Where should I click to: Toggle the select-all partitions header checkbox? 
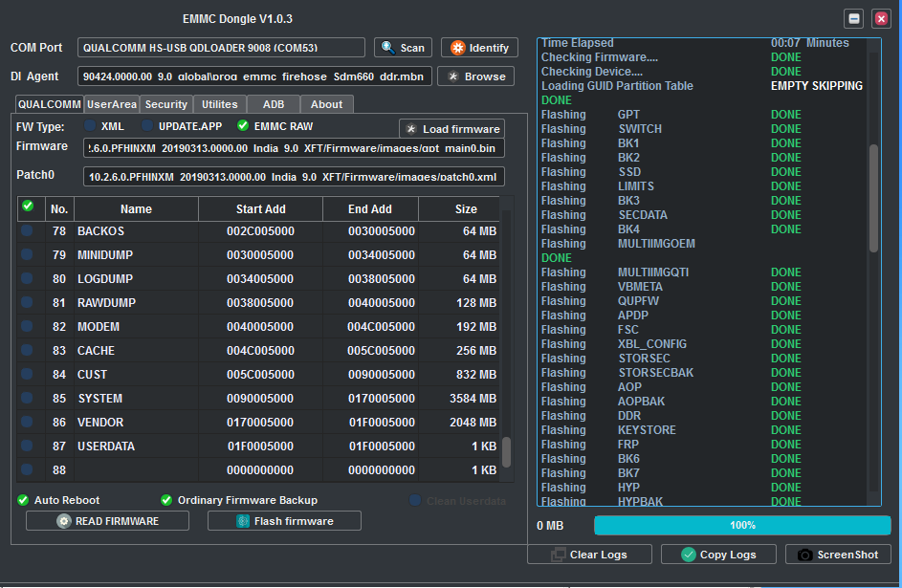(28, 206)
